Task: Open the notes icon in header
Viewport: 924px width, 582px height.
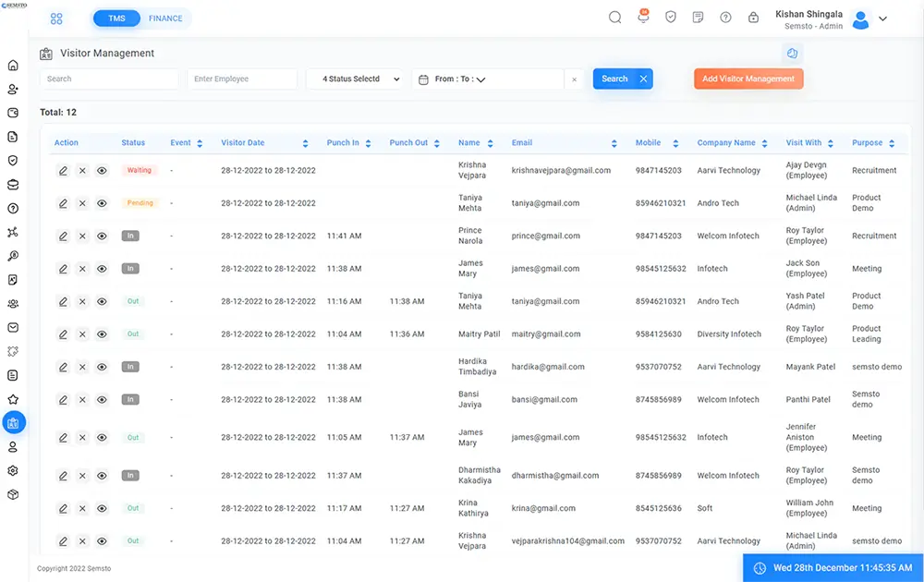Action: point(698,17)
